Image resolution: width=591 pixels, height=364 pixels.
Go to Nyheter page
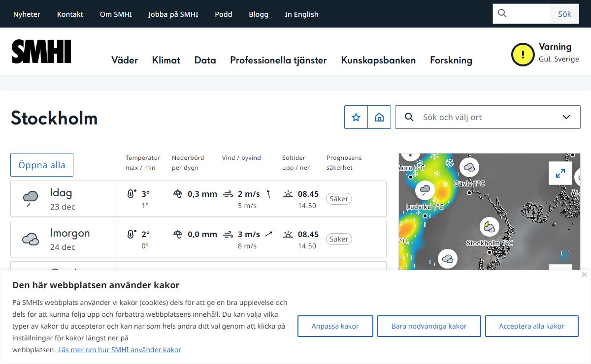point(27,14)
